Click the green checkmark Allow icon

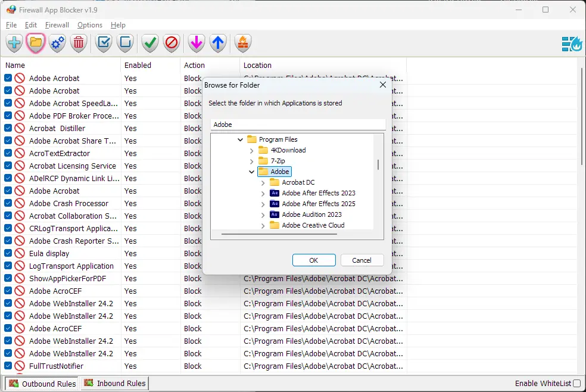pyautogui.click(x=150, y=43)
